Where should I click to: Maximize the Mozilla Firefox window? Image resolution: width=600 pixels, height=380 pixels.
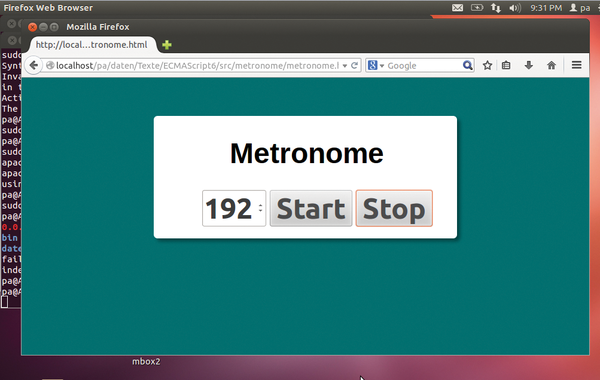54,27
